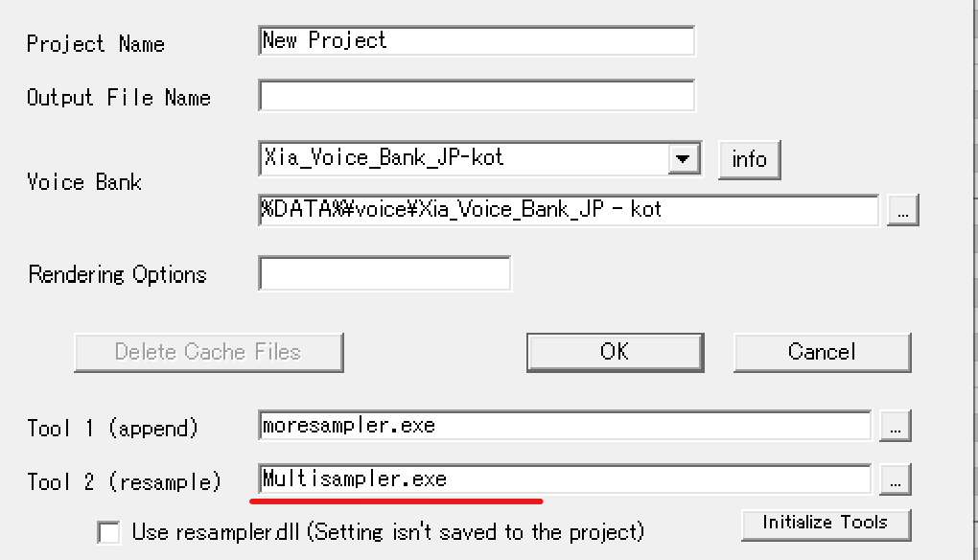
Task: Cancel the project properties dialog
Action: click(x=822, y=352)
